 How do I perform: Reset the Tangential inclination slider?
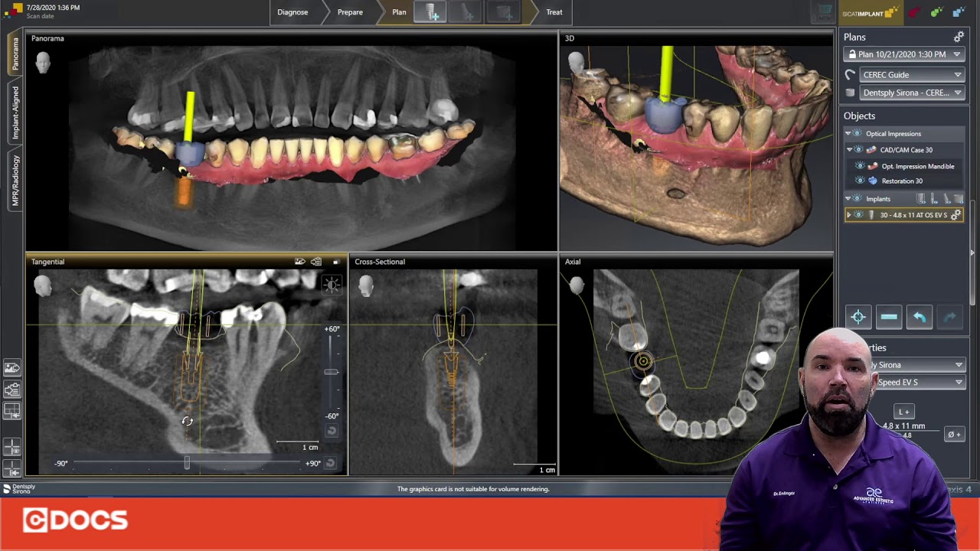coord(332,431)
